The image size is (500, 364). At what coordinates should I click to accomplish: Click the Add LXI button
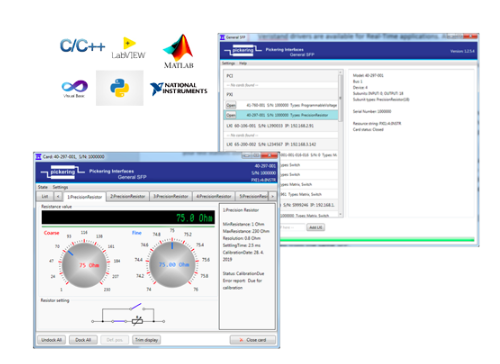coord(315,227)
